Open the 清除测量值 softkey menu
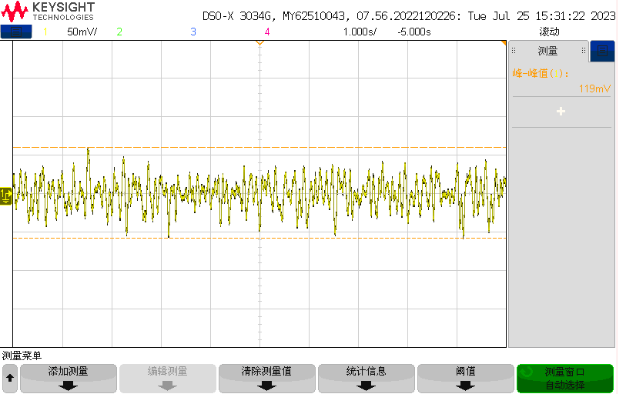The height and width of the screenshot is (394, 618). (x=267, y=378)
